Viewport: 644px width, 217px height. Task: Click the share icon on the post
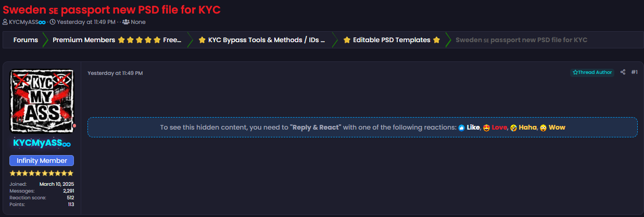[x=623, y=72]
